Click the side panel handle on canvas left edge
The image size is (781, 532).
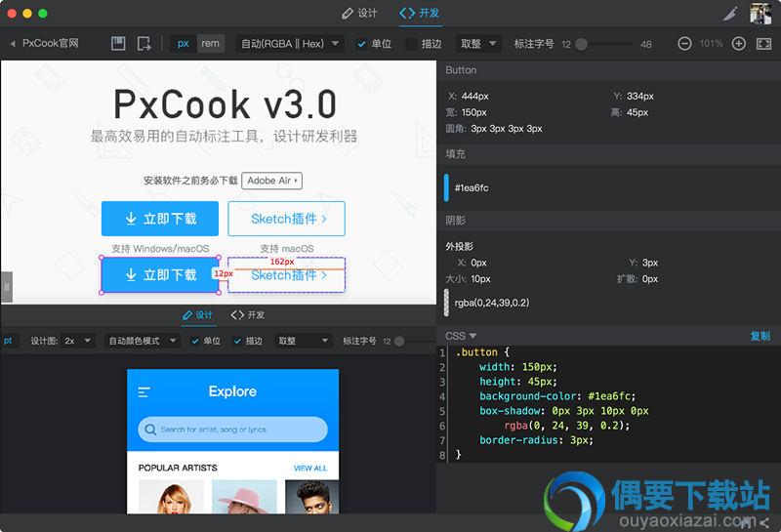7,287
